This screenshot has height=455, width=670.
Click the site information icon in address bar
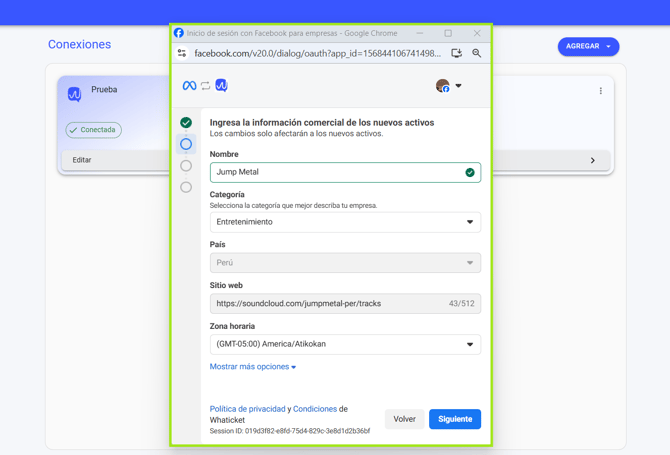click(182, 53)
